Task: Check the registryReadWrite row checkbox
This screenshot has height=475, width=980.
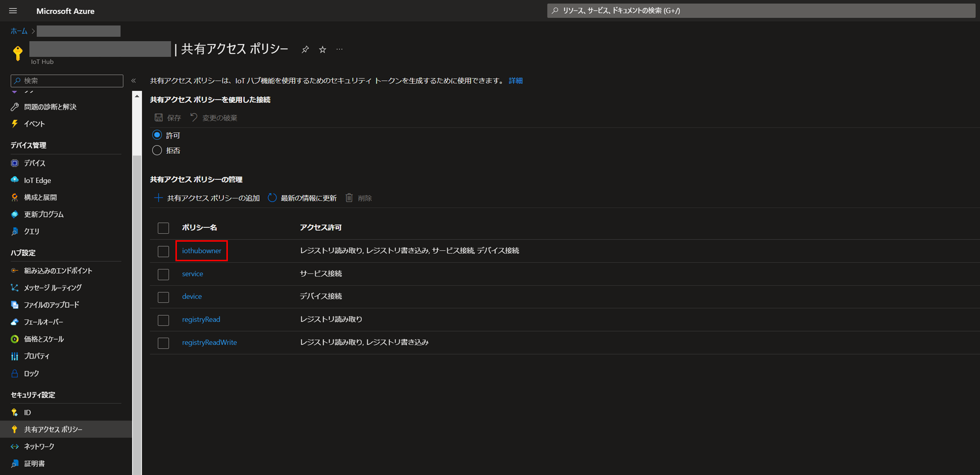Action: 163,343
